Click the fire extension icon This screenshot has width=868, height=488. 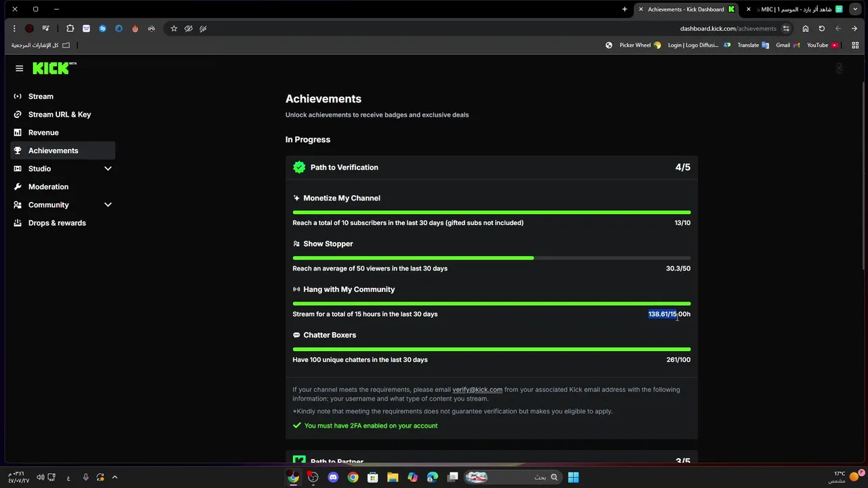pyautogui.click(x=135, y=28)
